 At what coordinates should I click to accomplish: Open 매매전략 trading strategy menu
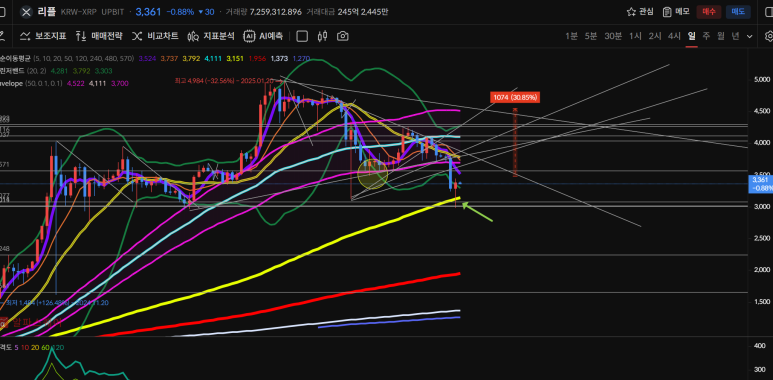point(99,36)
